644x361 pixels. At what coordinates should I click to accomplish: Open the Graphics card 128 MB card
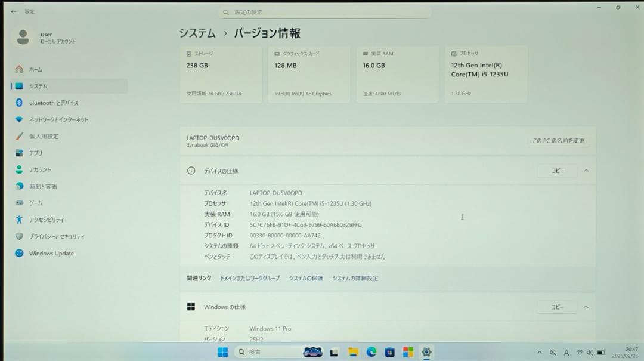pos(309,75)
